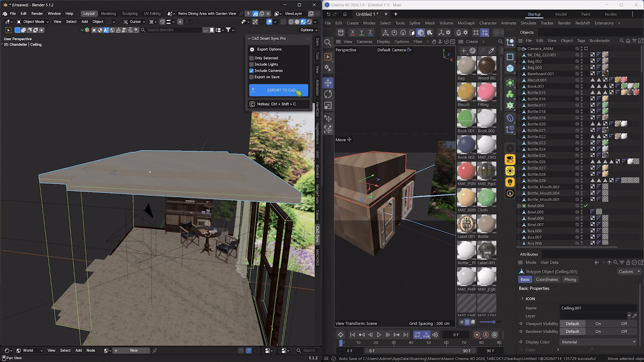Viewport: 644px width, 362px height.
Task: Click the Record Active Objects button
Action: point(477,335)
